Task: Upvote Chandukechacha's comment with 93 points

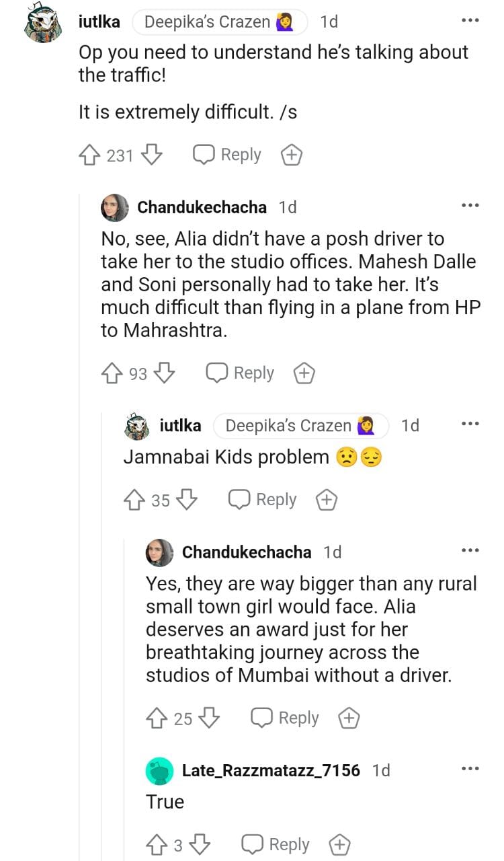Action: pos(112,373)
